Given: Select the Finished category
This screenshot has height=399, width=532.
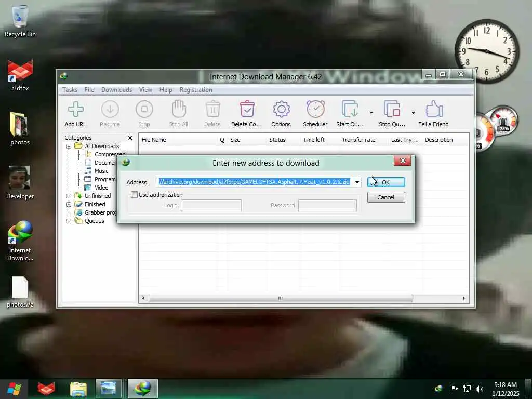Looking at the screenshot, I should point(95,204).
